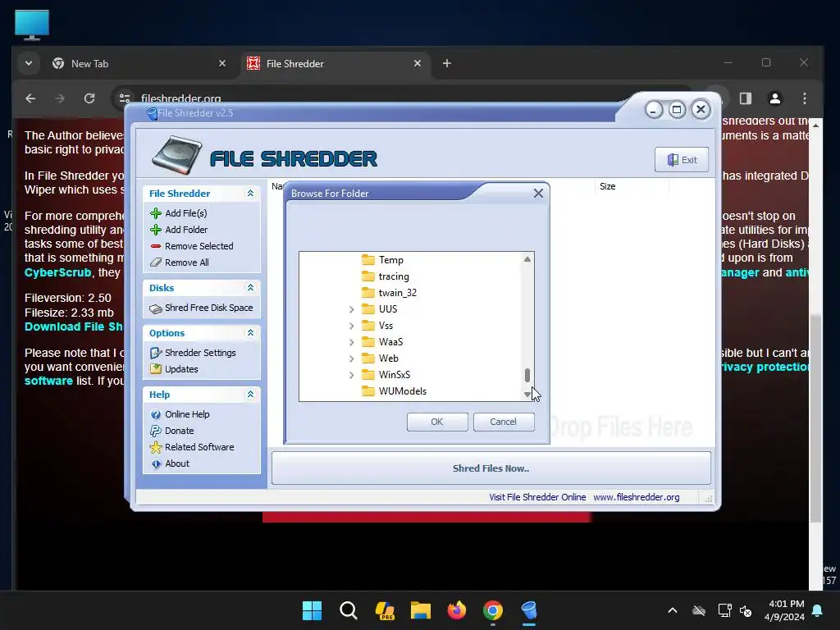This screenshot has height=630, width=840.
Task: Click the Add File(s) green plus icon
Action: point(156,213)
